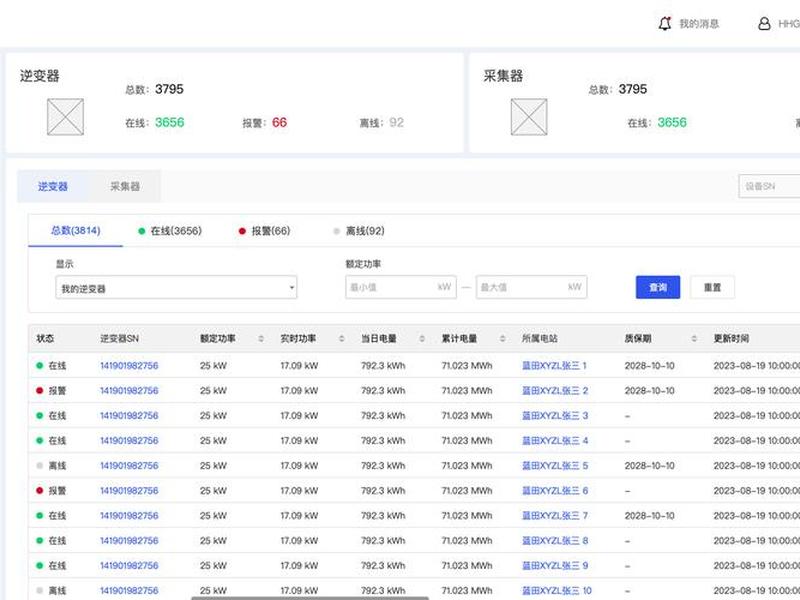The height and width of the screenshot is (600, 800).
Task: Sort table by 累计电量 column
Action: tap(502, 339)
